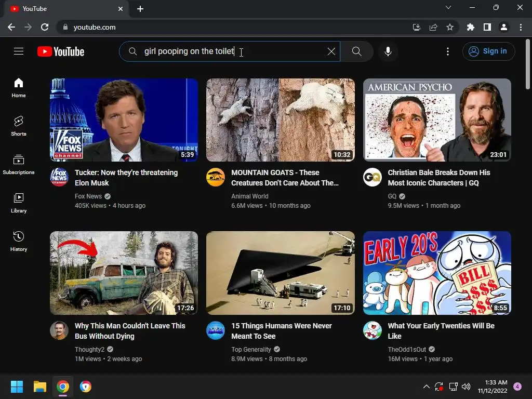Click the page vertical scrollbar
Viewport: 532px width, 399px height.
pyautogui.click(x=528, y=64)
